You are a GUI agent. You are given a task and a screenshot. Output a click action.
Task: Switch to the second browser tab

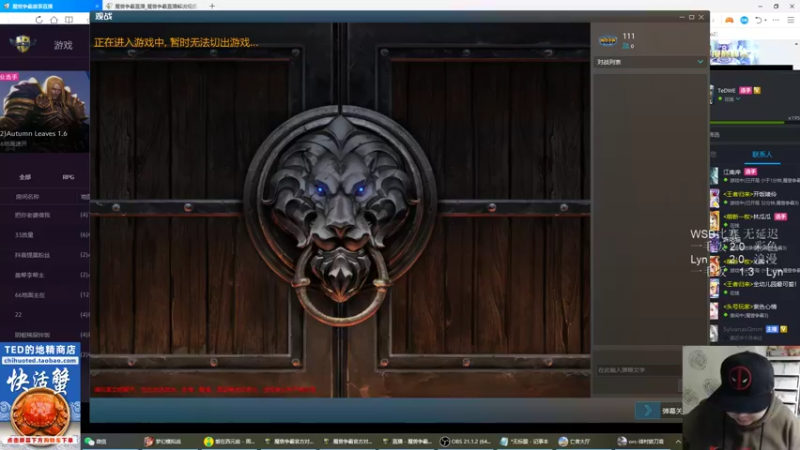[152, 6]
